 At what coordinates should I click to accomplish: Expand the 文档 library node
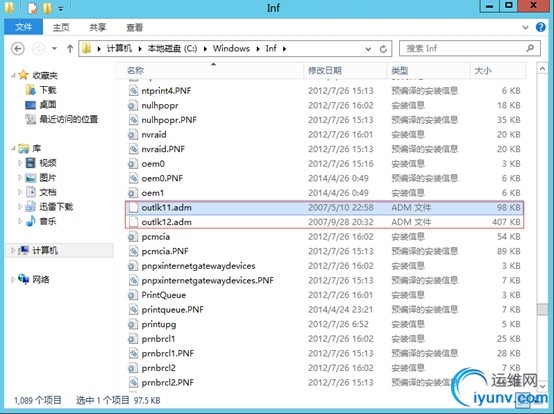coord(20,192)
